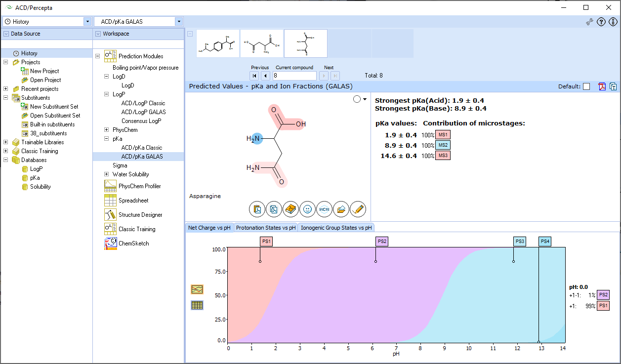
Task: Click the red MS1 microstage swatch
Action: coord(443,135)
